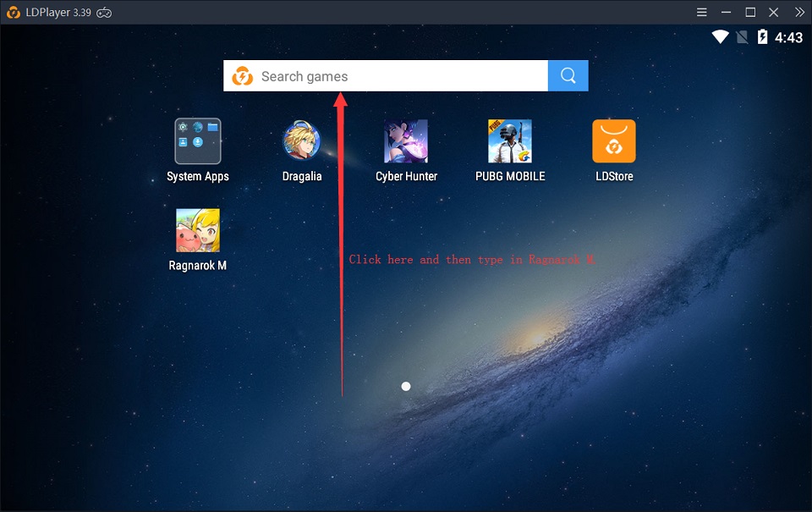Open the LDPlayer hamburger menu
The height and width of the screenshot is (512, 812).
702,12
